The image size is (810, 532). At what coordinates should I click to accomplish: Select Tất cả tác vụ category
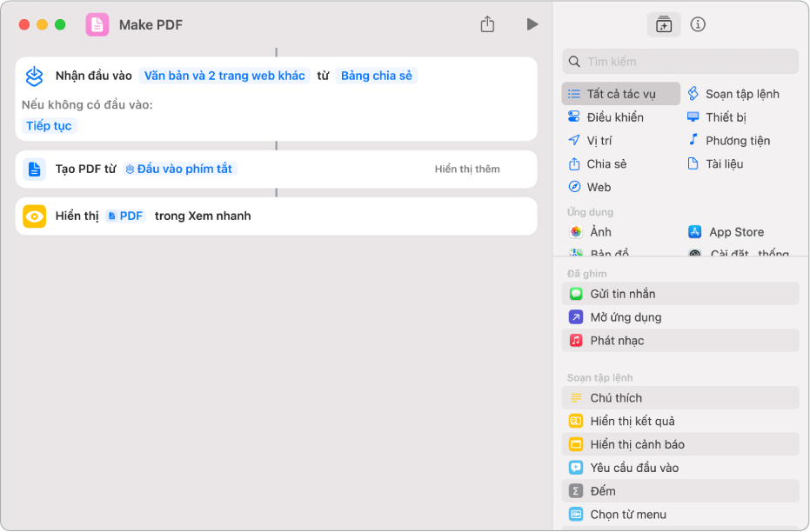[620, 94]
